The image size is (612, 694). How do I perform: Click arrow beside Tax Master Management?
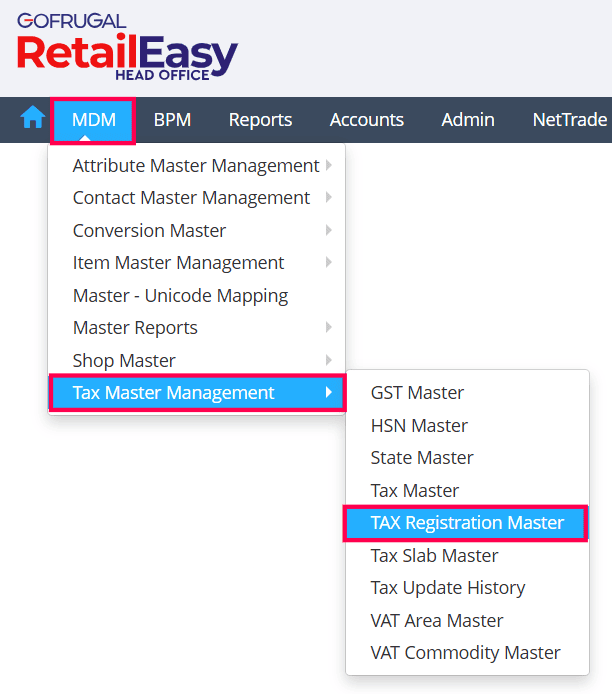328,392
